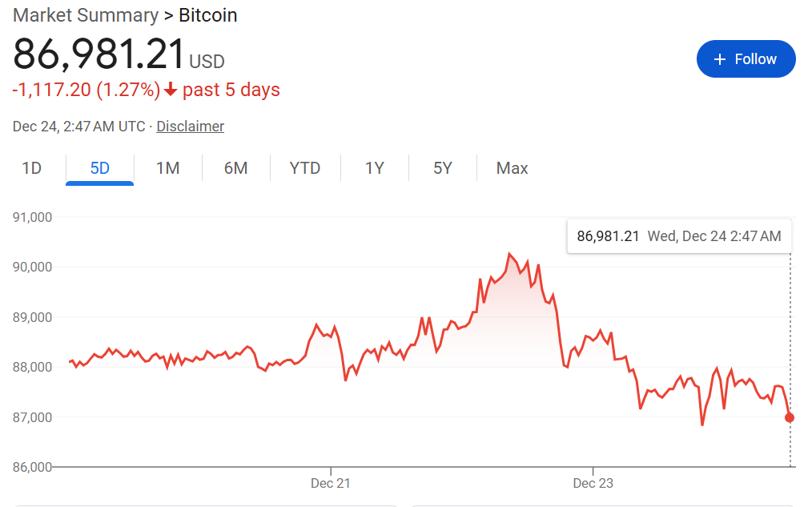
Task: Click the Follow button
Action: (746, 59)
